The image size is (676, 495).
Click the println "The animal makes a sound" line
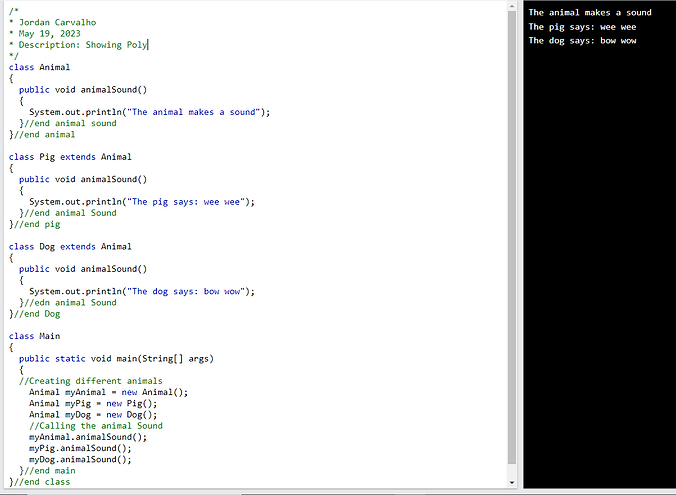click(x=150, y=112)
